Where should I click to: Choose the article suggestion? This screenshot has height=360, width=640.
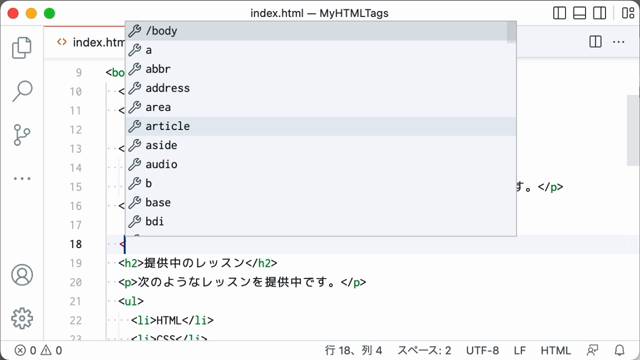pos(320,126)
